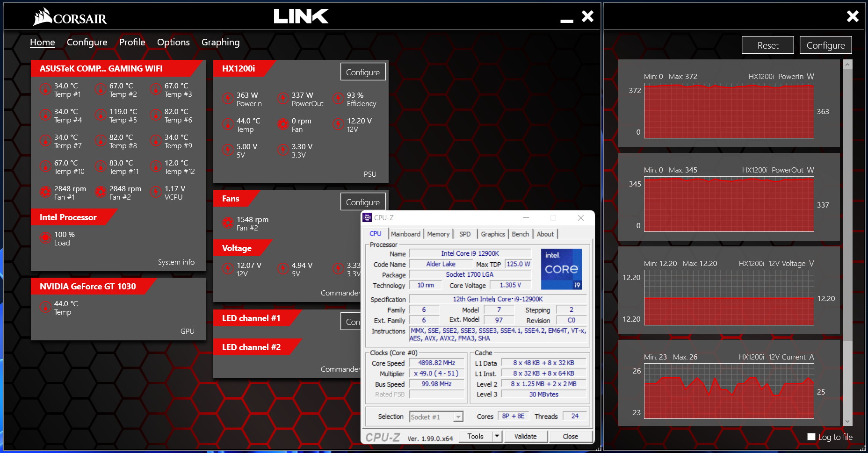Click the Tools button in CPU-Z

tap(476, 436)
